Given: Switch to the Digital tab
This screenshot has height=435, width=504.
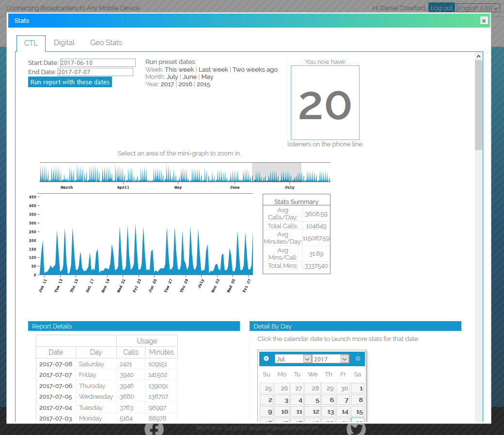Looking at the screenshot, I should (64, 43).
